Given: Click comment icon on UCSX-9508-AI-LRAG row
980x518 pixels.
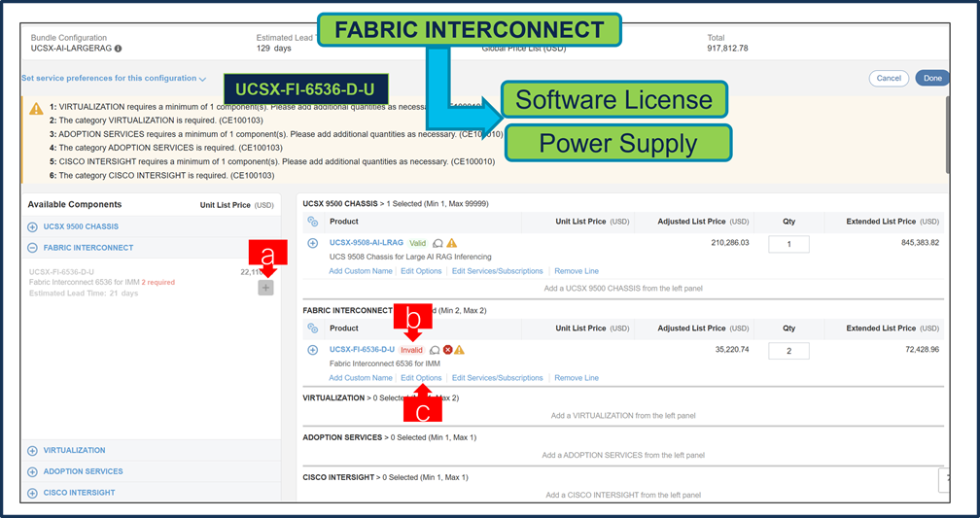Looking at the screenshot, I should click(x=438, y=243).
